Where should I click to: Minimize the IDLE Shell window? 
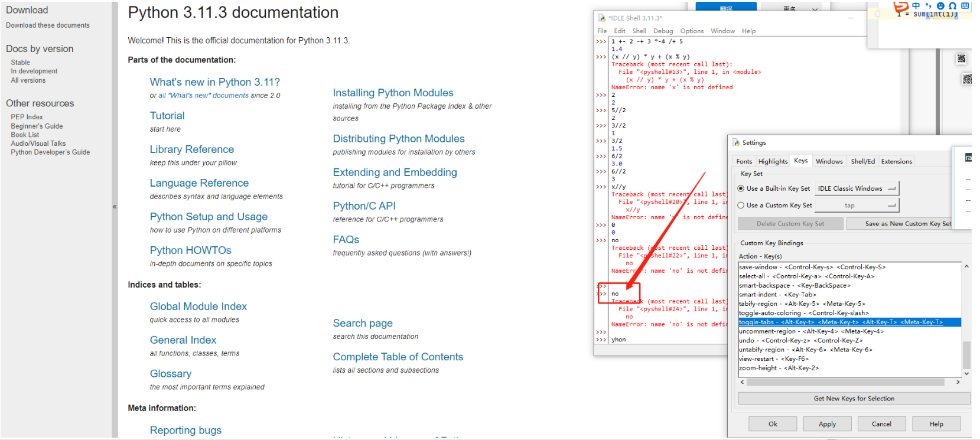click(851, 18)
